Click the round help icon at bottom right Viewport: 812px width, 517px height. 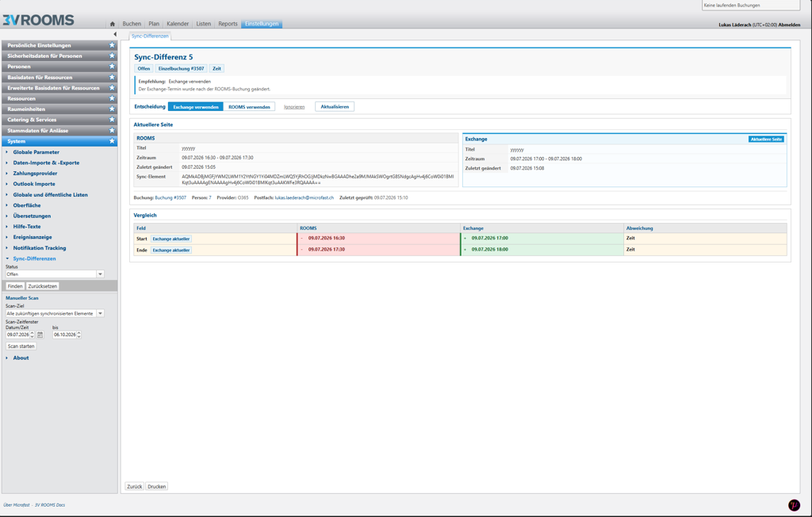coord(794,505)
